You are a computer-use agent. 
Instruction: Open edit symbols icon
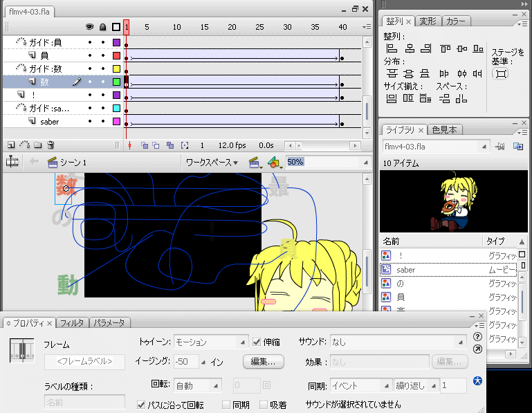pyautogui.click(x=275, y=163)
